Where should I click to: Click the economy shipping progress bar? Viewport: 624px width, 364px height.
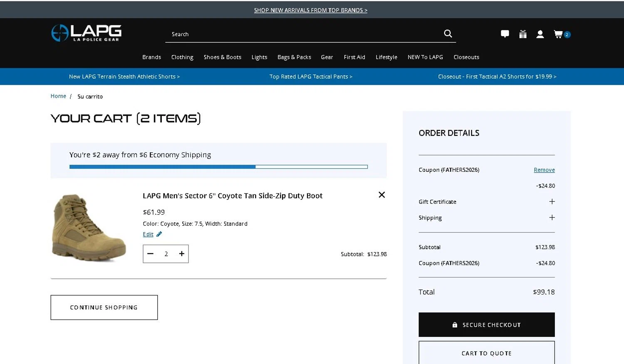(218, 167)
